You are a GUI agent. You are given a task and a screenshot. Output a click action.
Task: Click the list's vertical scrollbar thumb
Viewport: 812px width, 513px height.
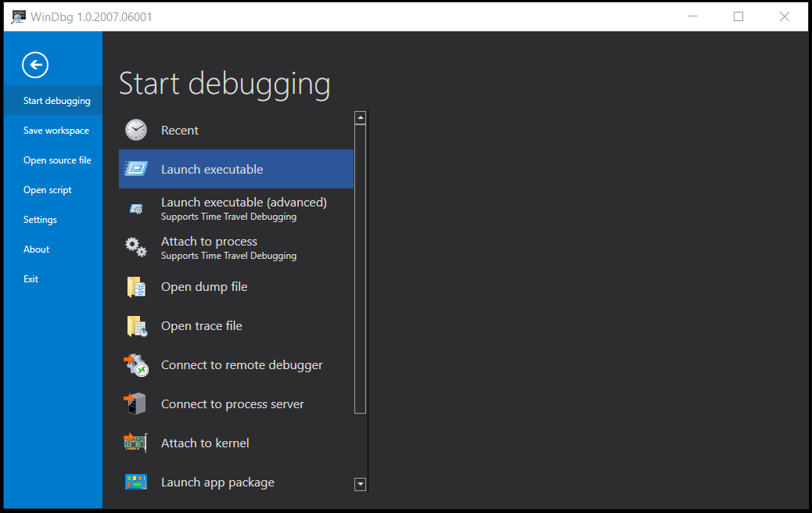pyautogui.click(x=361, y=269)
